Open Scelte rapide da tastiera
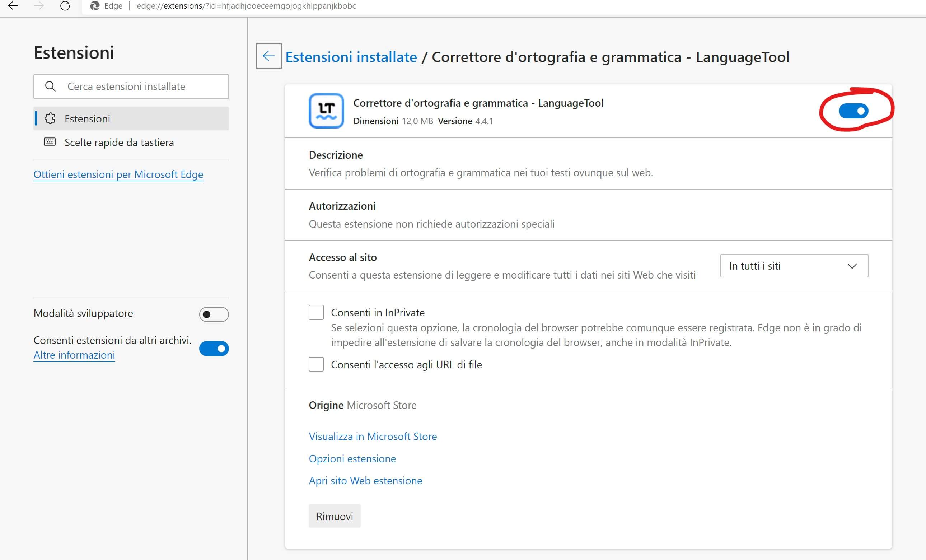Image resolution: width=926 pixels, height=560 pixels. click(119, 143)
